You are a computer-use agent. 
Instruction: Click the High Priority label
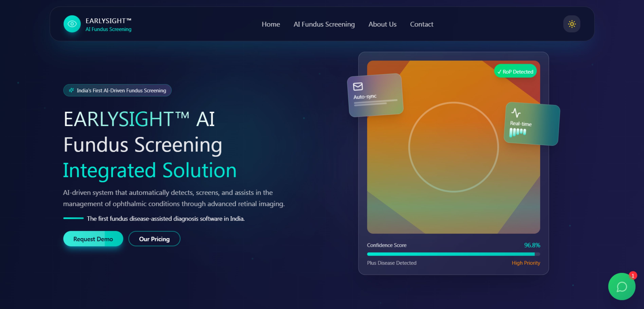[x=526, y=263]
